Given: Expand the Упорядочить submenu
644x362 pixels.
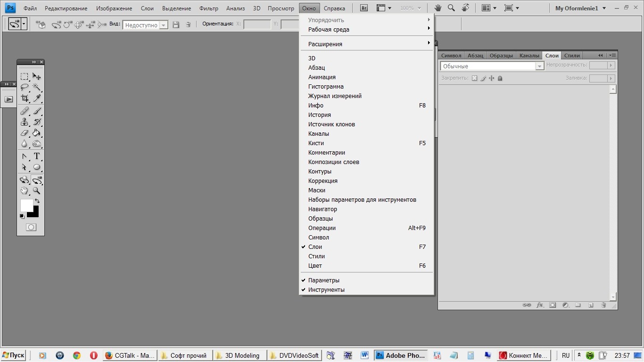Looking at the screenshot, I should pyautogui.click(x=367, y=20).
